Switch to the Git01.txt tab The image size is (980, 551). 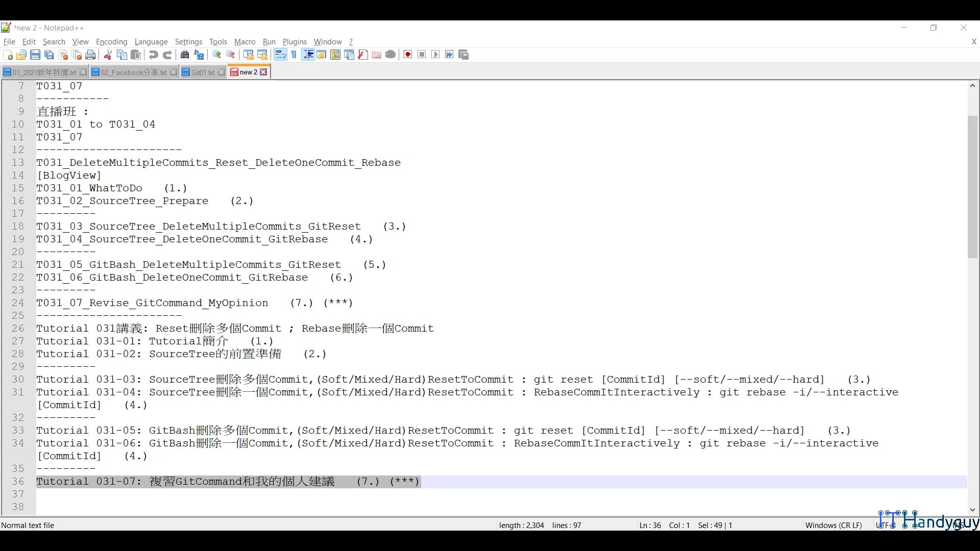tap(202, 72)
